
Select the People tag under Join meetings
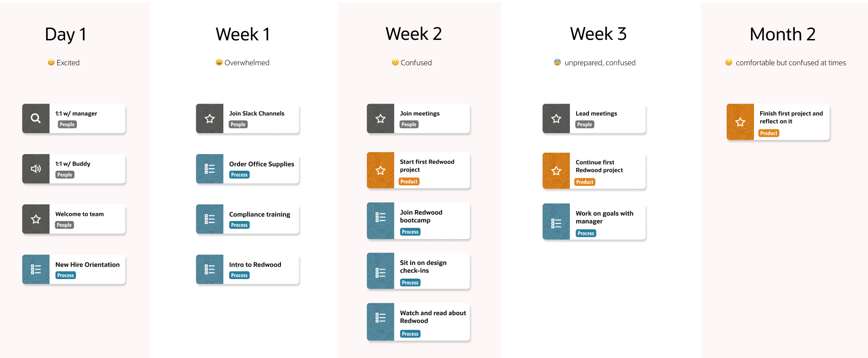[x=409, y=125]
